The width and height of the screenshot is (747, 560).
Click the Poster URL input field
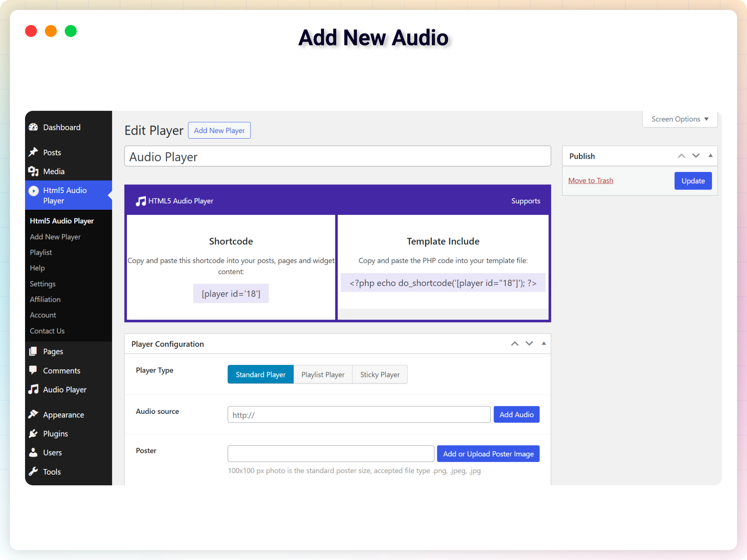click(331, 454)
